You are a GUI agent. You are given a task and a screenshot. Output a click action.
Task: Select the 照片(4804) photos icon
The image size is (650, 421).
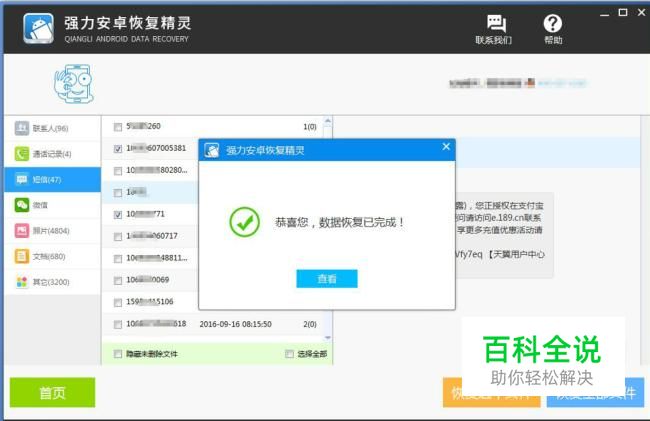tap(22, 230)
